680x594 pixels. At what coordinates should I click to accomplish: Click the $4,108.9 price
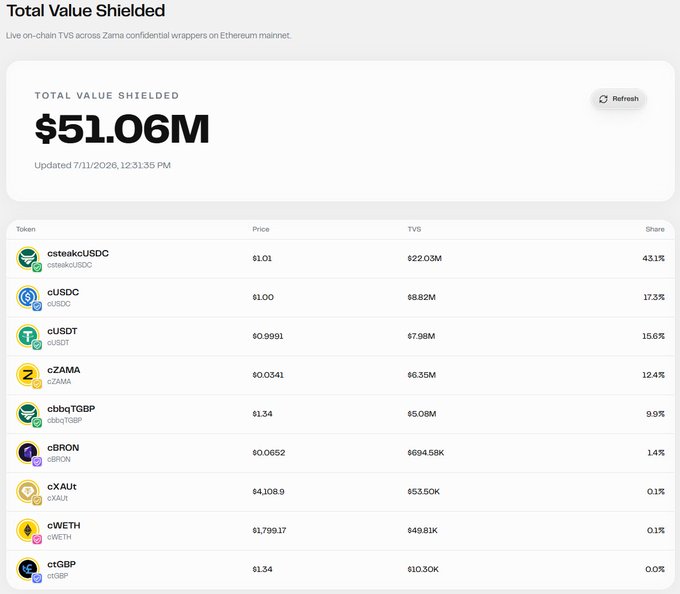point(268,492)
